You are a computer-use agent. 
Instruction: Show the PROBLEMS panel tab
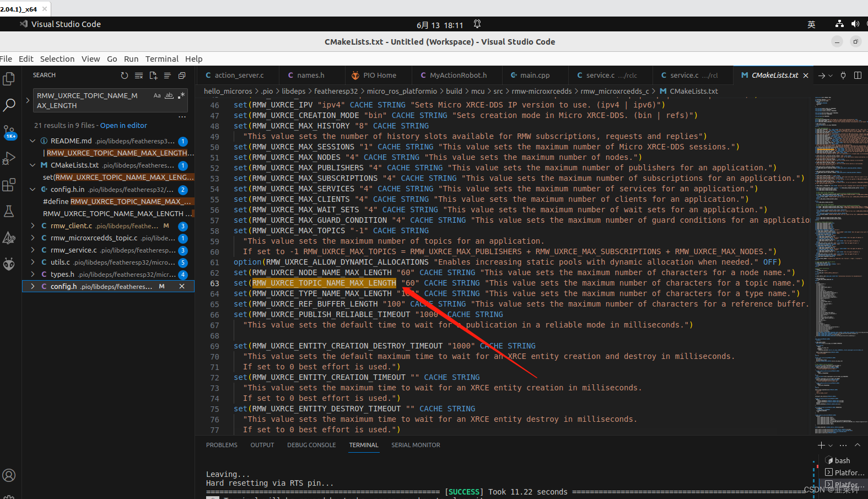click(x=222, y=445)
